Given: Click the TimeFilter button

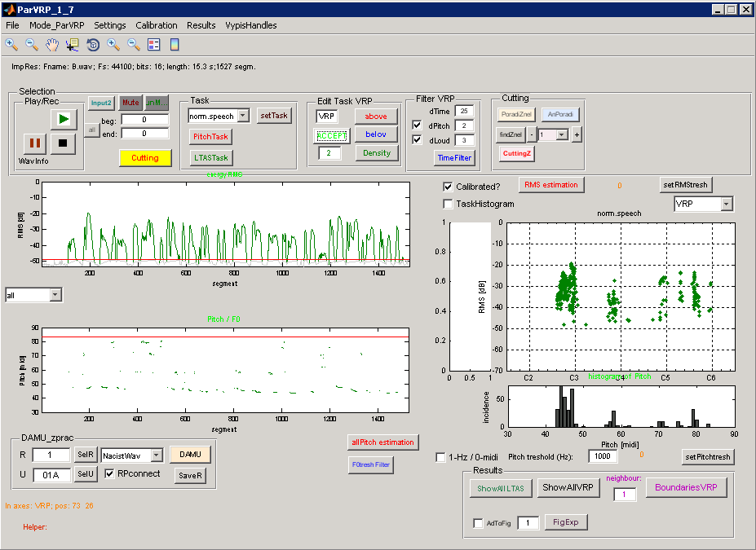Looking at the screenshot, I should click(454, 157).
